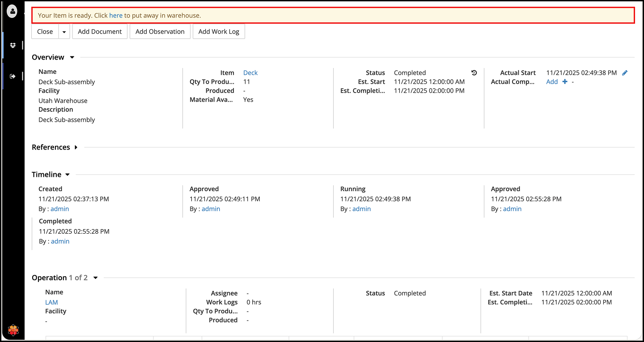Open the LAM operation link
This screenshot has height=342, width=644.
(x=51, y=303)
